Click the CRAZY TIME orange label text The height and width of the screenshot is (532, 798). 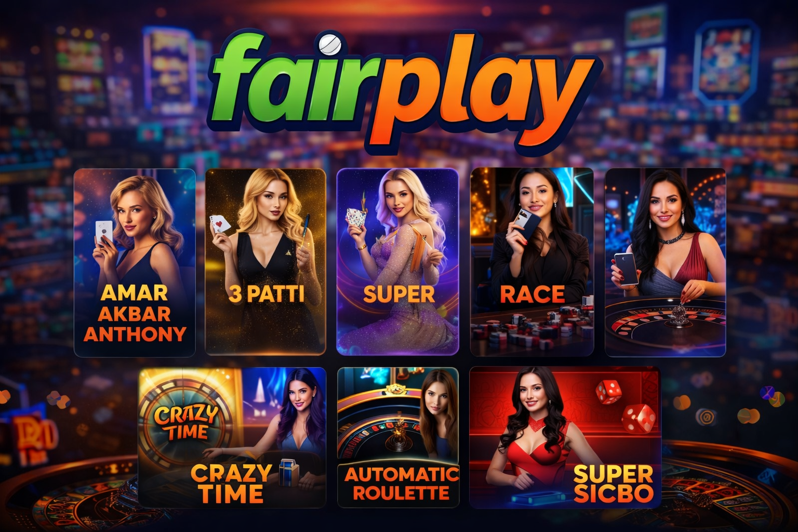(x=231, y=484)
